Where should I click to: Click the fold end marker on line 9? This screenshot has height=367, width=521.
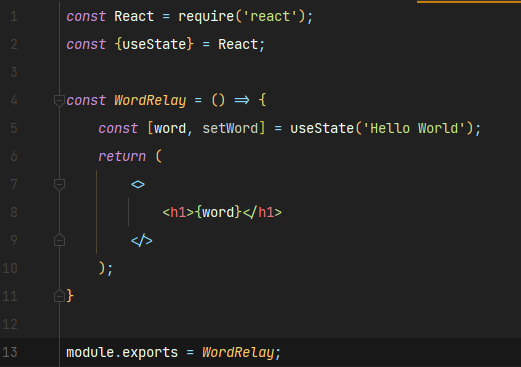coord(59,240)
